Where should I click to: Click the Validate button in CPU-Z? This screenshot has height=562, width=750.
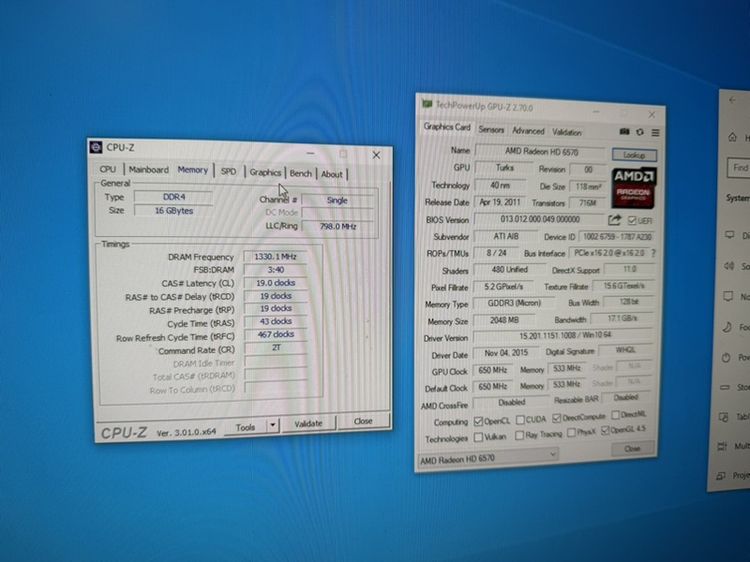(308, 423)
